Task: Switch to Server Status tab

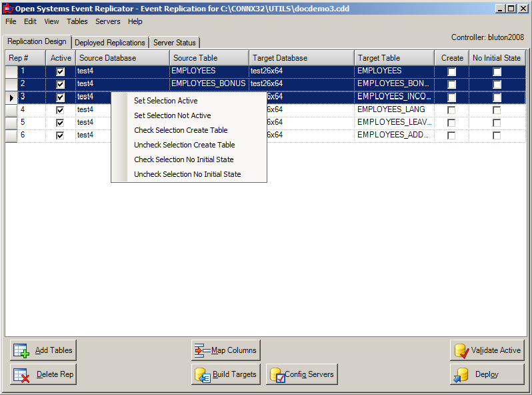Action: coord(175,43)
